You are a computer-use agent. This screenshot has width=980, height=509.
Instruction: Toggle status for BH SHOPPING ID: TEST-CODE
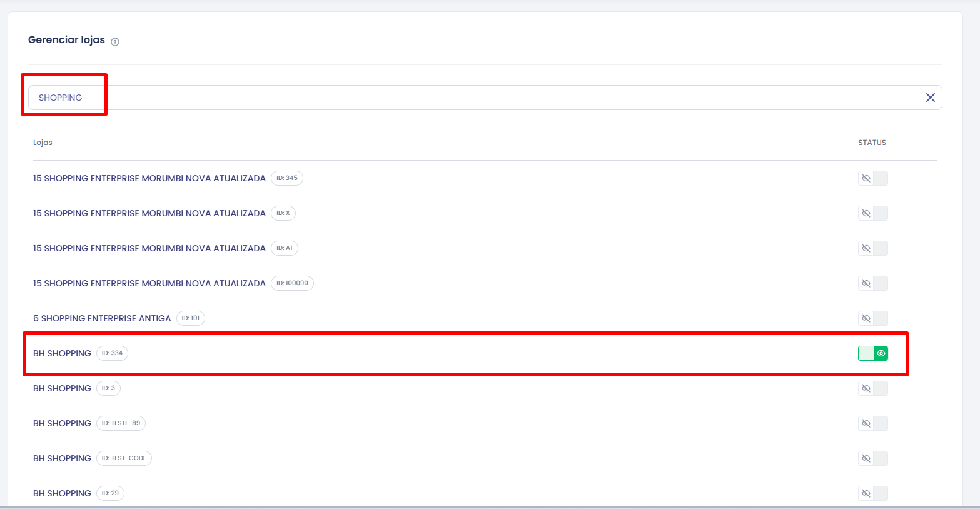pyautogui.click(x=872, y=458)
